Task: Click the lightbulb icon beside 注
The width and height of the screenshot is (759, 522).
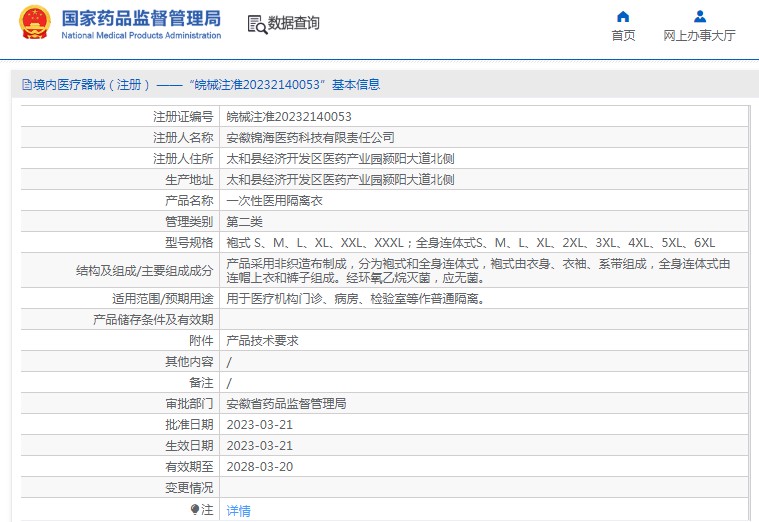Action: tap(195, 509)
